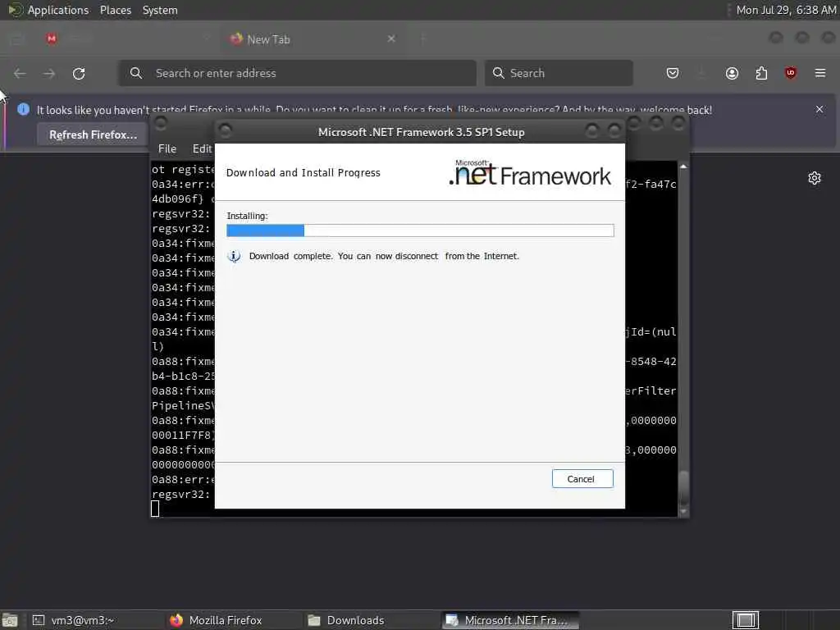Image resolution: width=840 pixels, height=630 pixels.
Task: Click the search magnifier in address bar
Action: point(136,73)
